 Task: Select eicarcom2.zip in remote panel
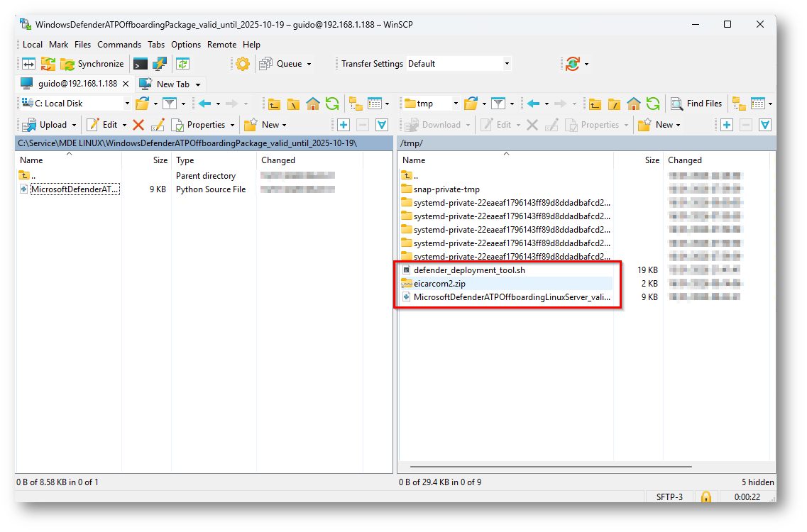point(439,284)
